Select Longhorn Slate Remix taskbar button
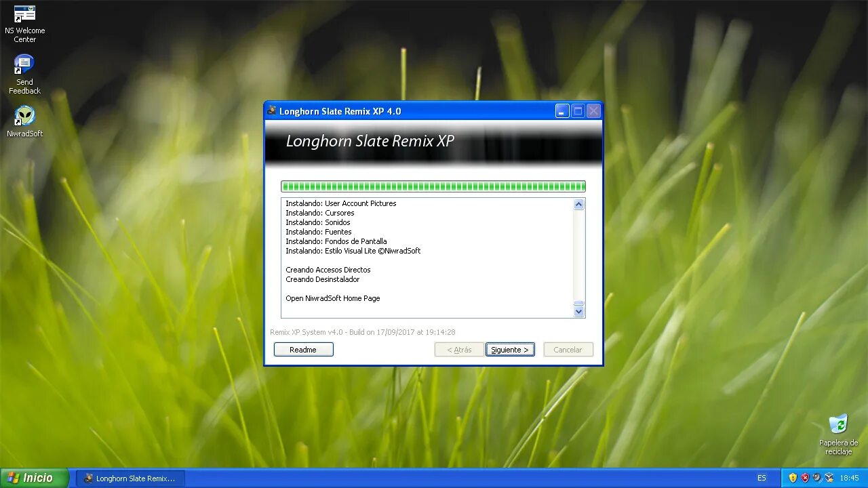 pyautogui.click(x=130, y=478)
